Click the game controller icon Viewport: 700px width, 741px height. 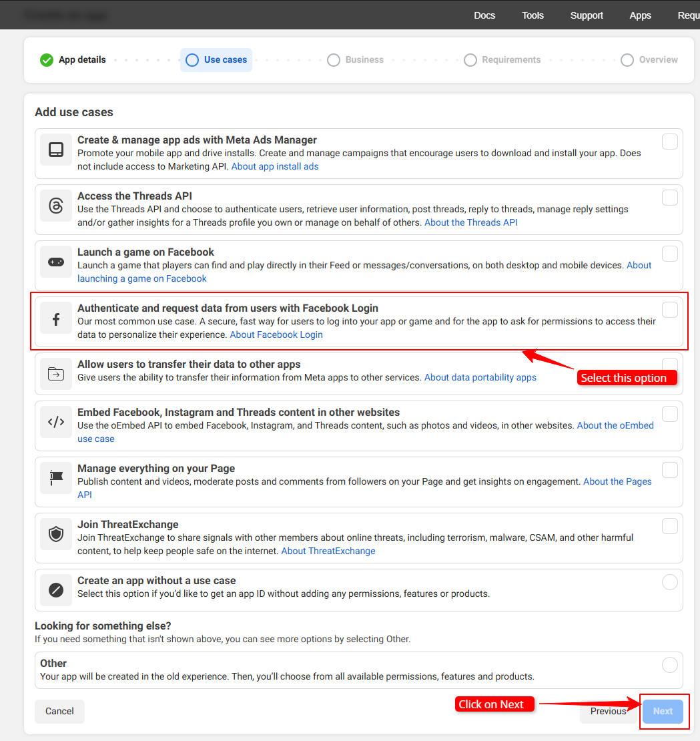tap(56, 262)
